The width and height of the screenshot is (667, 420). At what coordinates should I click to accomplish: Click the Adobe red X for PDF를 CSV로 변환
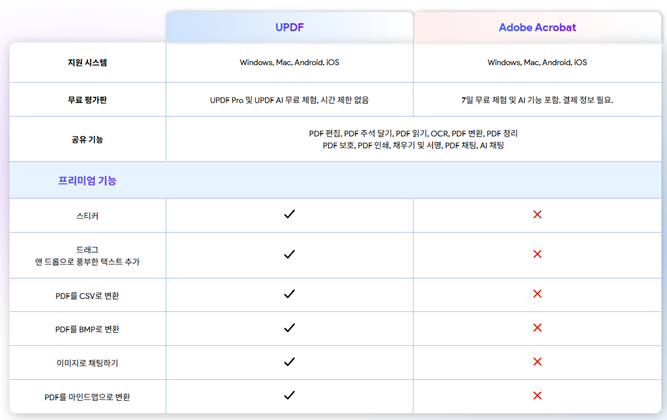(537, 294)
